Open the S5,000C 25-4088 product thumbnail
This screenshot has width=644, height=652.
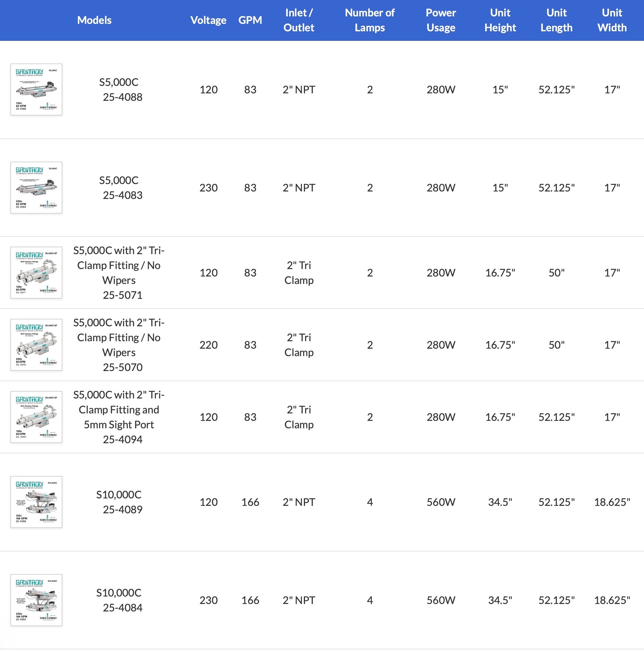(36, 89)
